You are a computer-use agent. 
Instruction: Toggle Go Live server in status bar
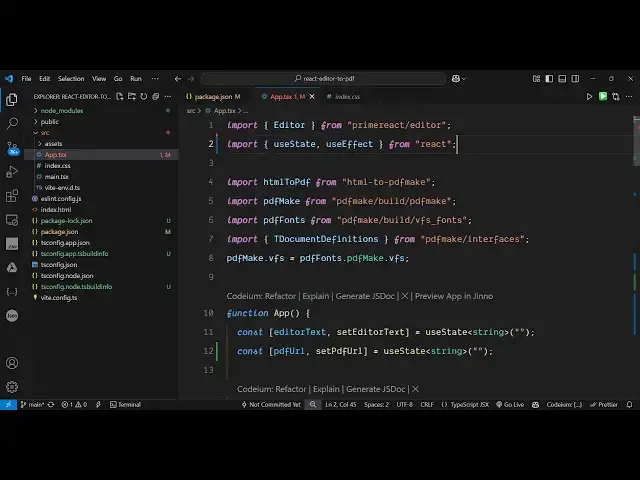tap(510, 404)
